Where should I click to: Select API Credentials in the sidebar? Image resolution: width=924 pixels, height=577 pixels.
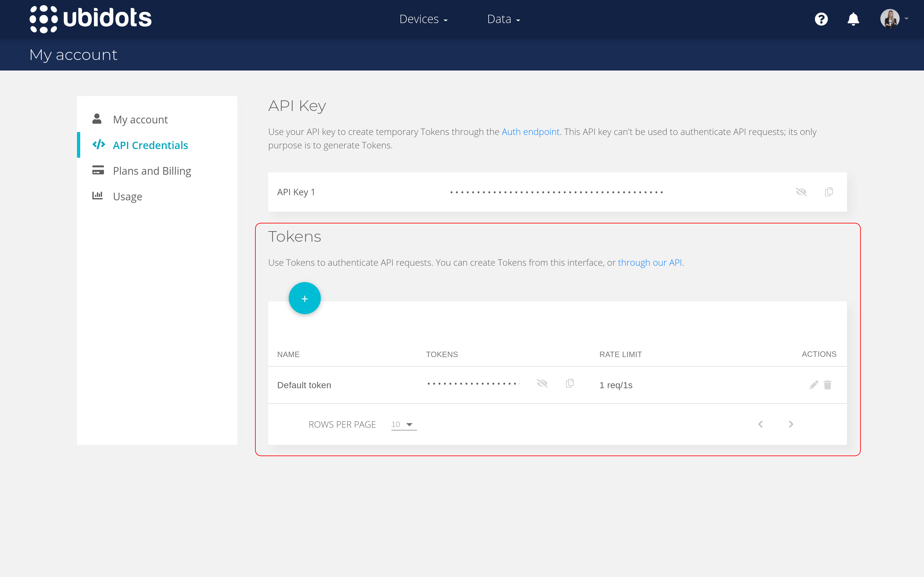tap(150, 145)
